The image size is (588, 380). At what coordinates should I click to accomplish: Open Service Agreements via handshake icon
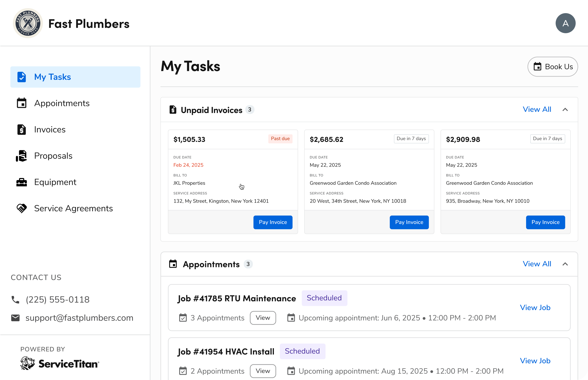(22, 208)
